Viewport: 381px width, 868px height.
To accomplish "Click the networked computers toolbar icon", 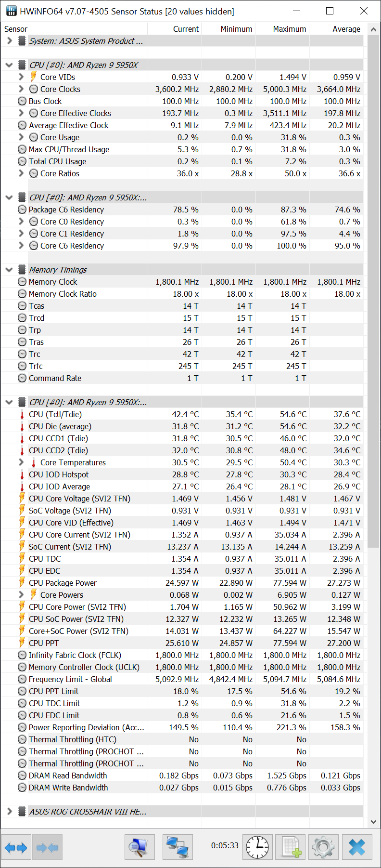I will pos(178,847).
